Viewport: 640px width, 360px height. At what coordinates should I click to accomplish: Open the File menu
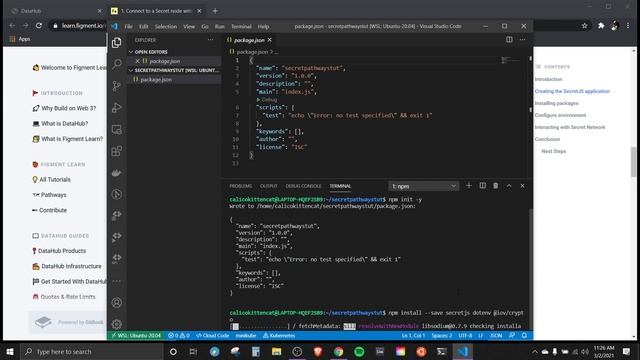pos(129,26)
